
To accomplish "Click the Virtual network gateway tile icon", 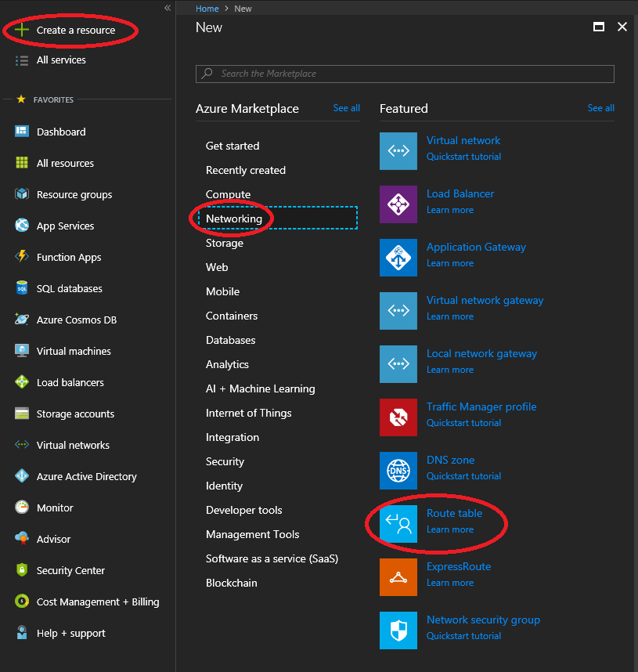I will click(x=398, y=311).
